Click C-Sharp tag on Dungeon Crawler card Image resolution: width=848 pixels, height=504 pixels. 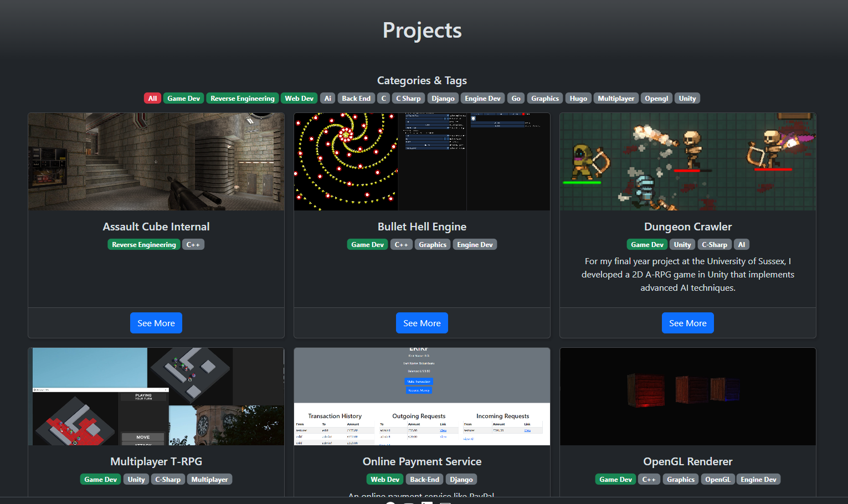[715, 244]
